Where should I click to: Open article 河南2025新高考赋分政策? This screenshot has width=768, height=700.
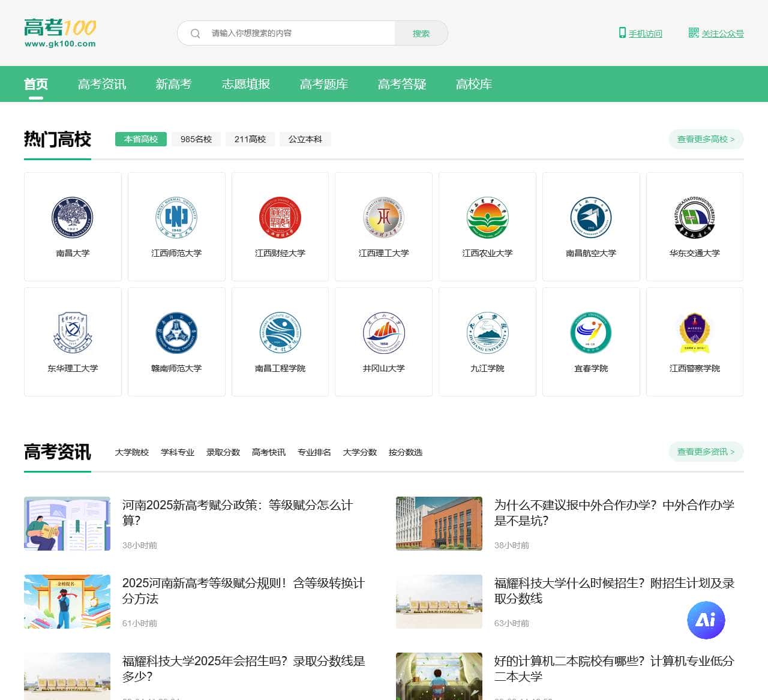pyautogui.click(x=238, y=513)
